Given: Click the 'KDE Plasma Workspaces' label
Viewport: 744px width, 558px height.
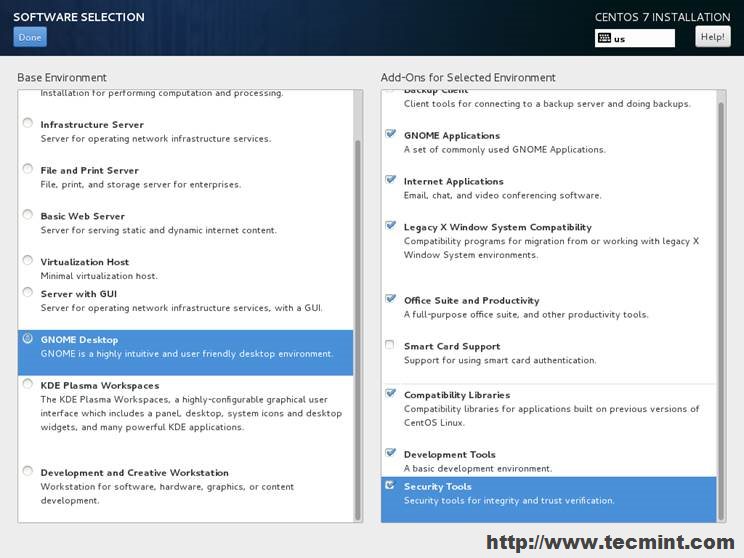Looking at the screenshot, I should click(x=100, y=386).
